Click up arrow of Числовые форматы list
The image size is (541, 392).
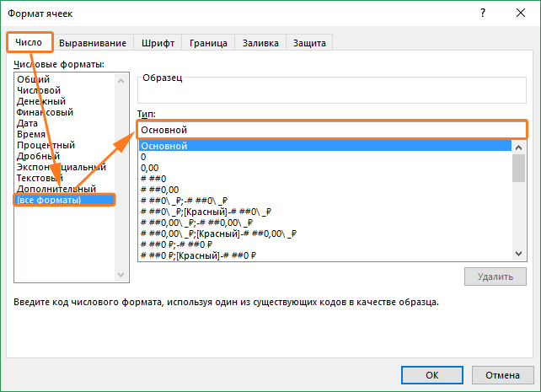click(x=121, y=81)
